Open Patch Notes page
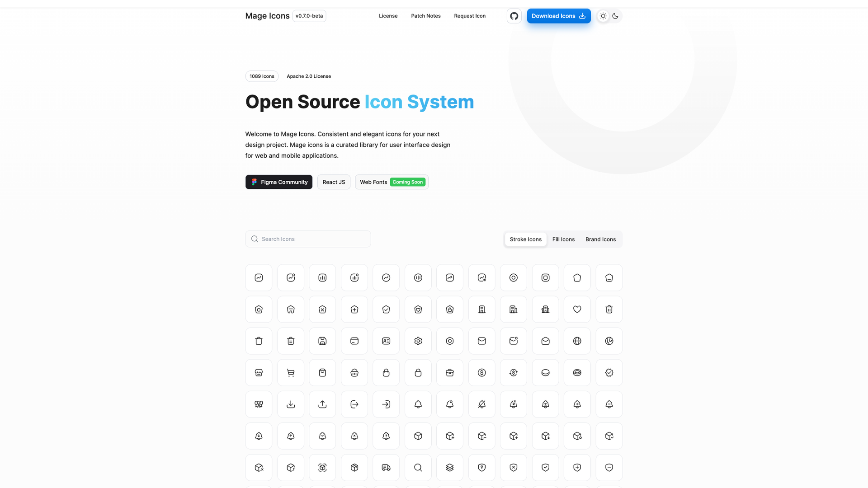Screen dimensions: 868x488 point(425,16)
